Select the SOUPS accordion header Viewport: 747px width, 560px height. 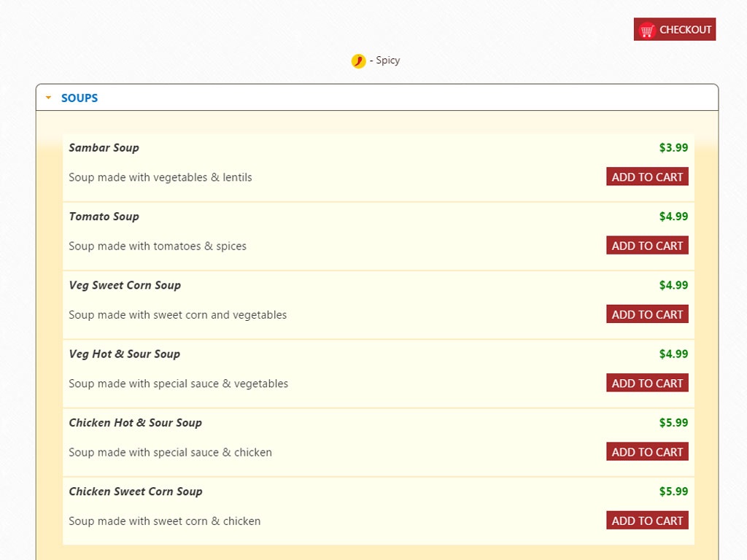coord(80,98)
